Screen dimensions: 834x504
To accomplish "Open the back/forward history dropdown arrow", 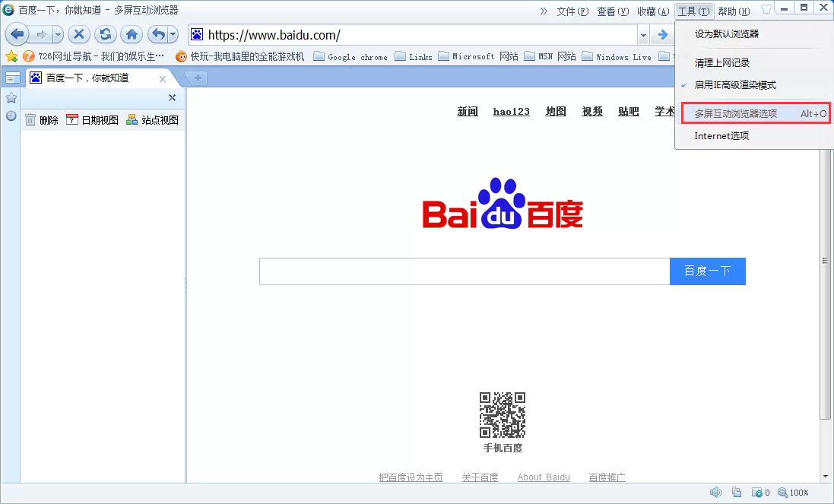I will point(58,35).
